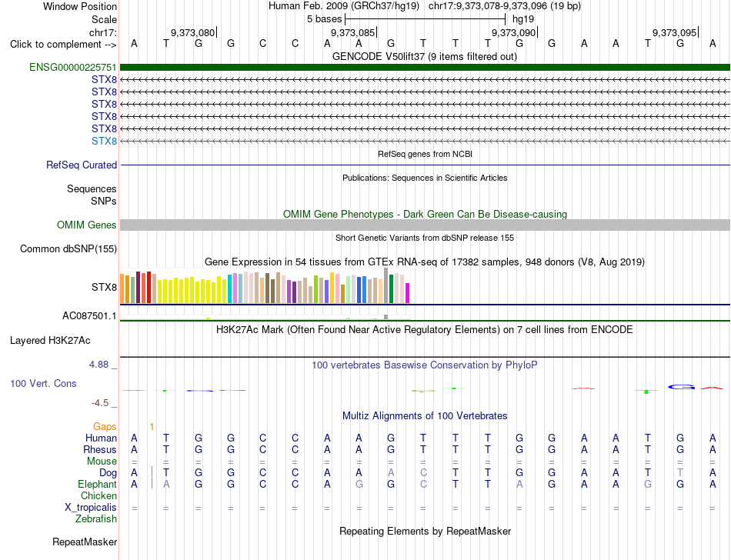The image size is (731, 560).
Task: Click the dark green GTEx expression bar
Action: pyautogui.click(x=391, y=289)
